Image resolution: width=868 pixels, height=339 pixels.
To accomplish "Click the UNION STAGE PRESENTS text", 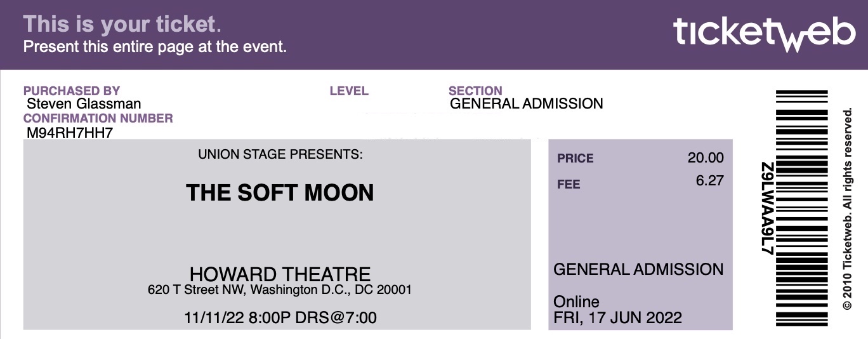I will coord(280,154).
